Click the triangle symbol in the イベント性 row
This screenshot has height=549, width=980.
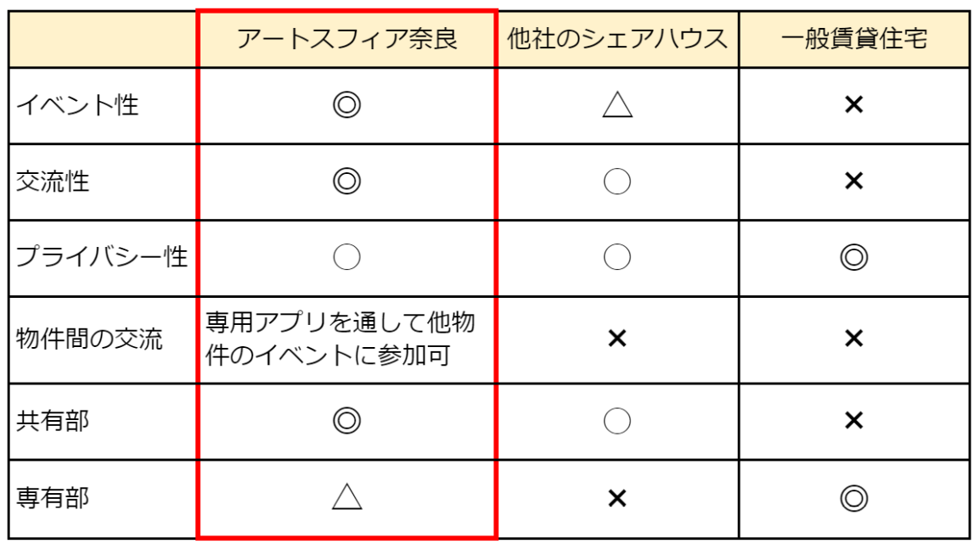click(617, 105)
